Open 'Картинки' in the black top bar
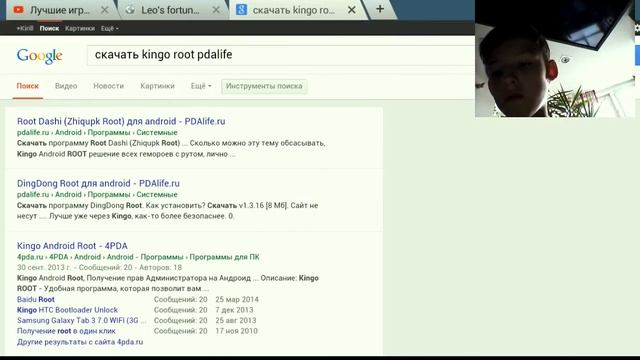The height and width of the screenshot is (360, 640). 80,28
